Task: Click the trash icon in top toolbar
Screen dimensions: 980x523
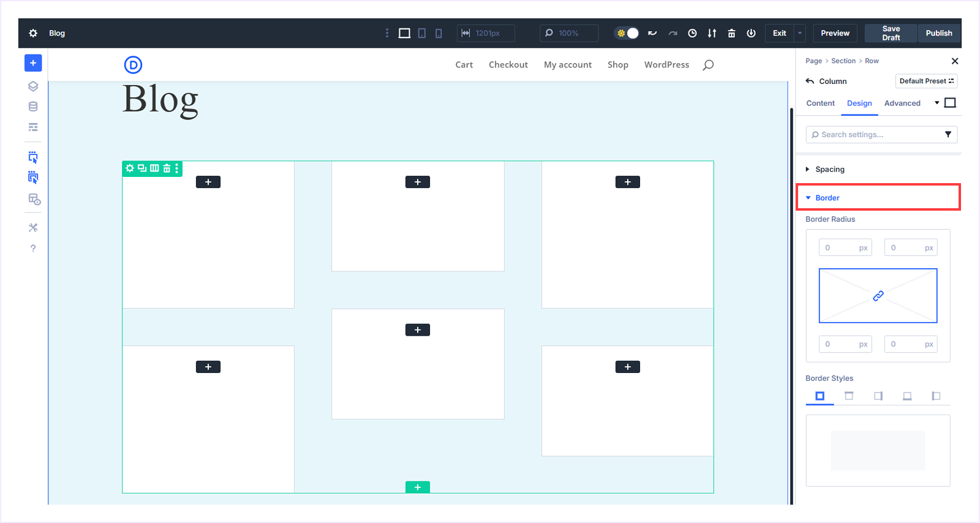Action: pos(731,33)
